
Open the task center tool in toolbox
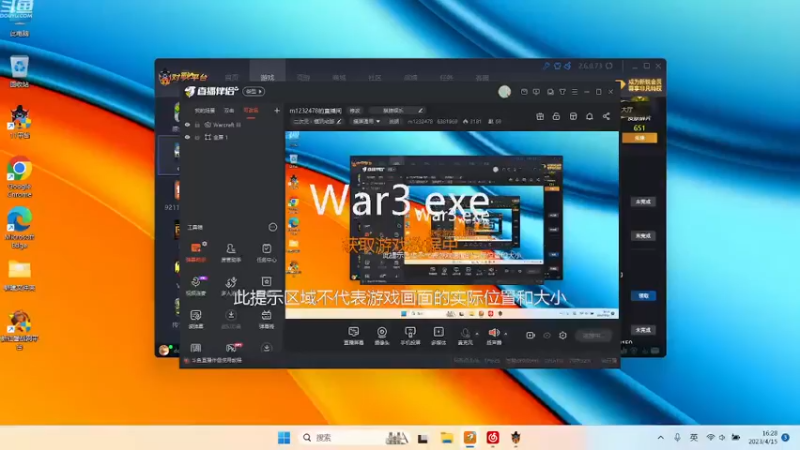tap(266, 253)
